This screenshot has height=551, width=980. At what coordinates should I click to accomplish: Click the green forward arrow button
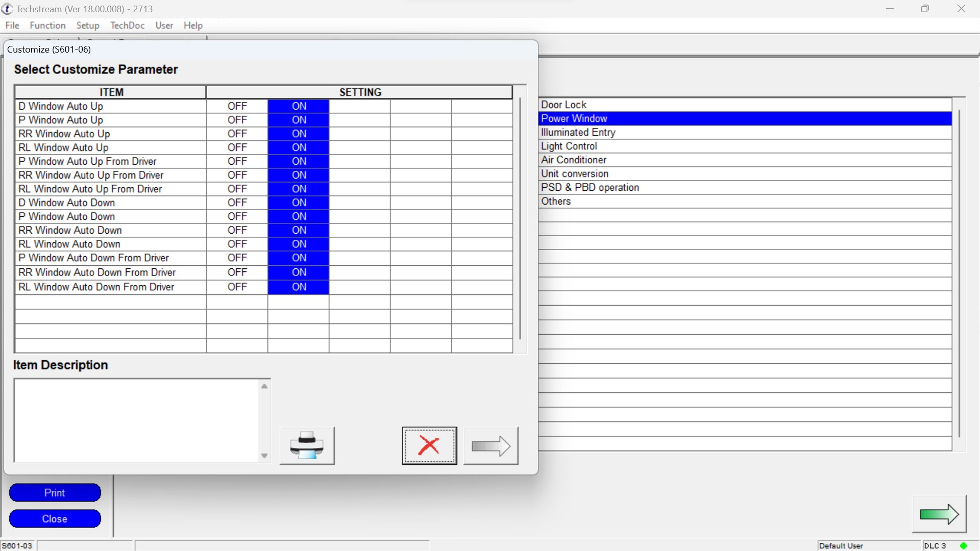pyautogui.click(x=939, y=514)
